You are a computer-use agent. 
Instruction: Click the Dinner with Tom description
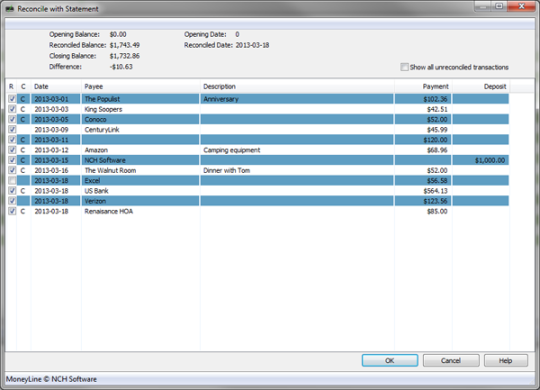(x=227, y=170)
